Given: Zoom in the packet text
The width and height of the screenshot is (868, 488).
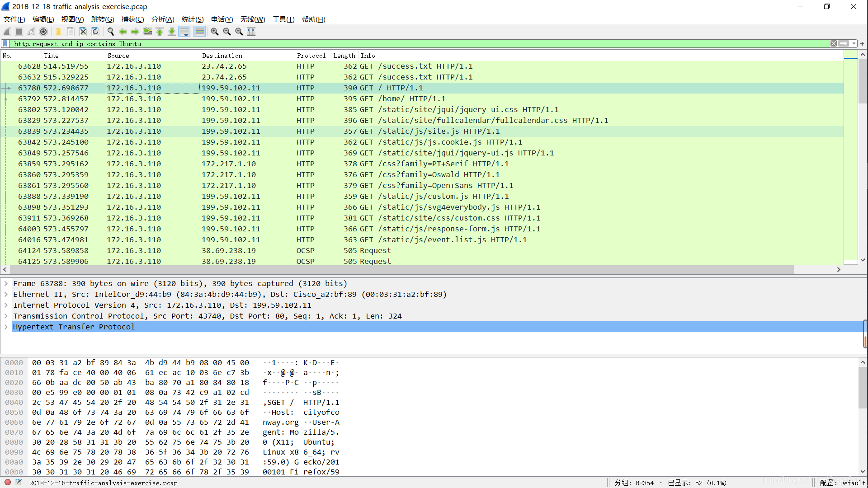Looking at the screenshot, I should pos(215,32).
